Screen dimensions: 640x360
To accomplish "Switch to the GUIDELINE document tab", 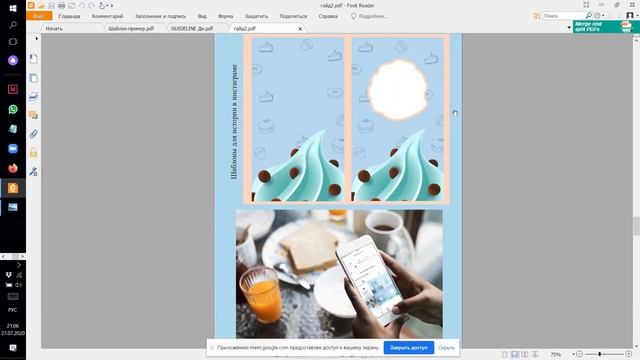I will (192, 29).
